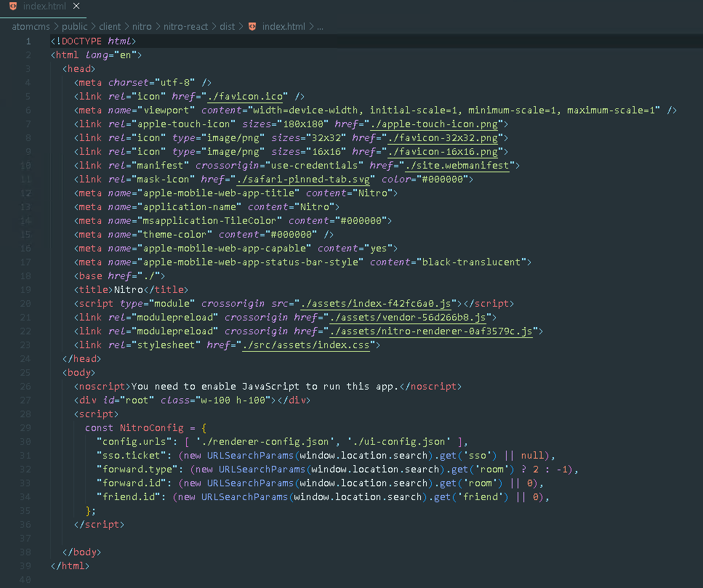Viewport: 703px width, 588px height.
Task: Click the "application-name" name value
Action: pos(190,207)
